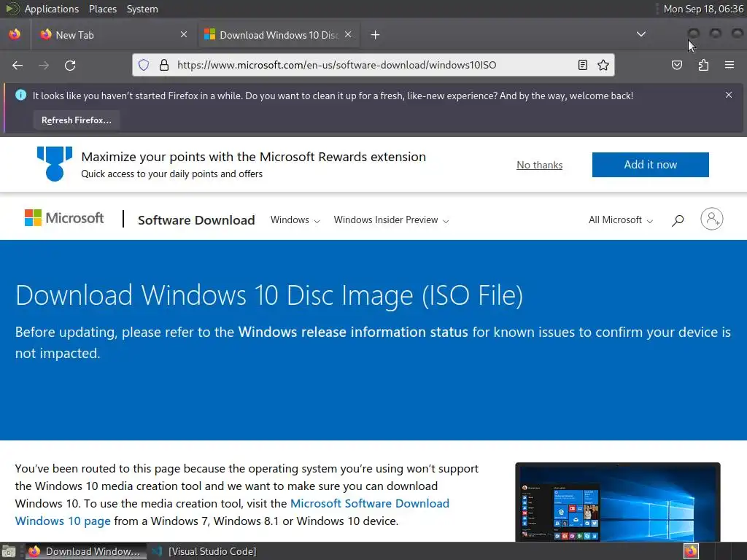747x560 pixels.
Task: Open the Software Download link
Action: coord(196,220)
